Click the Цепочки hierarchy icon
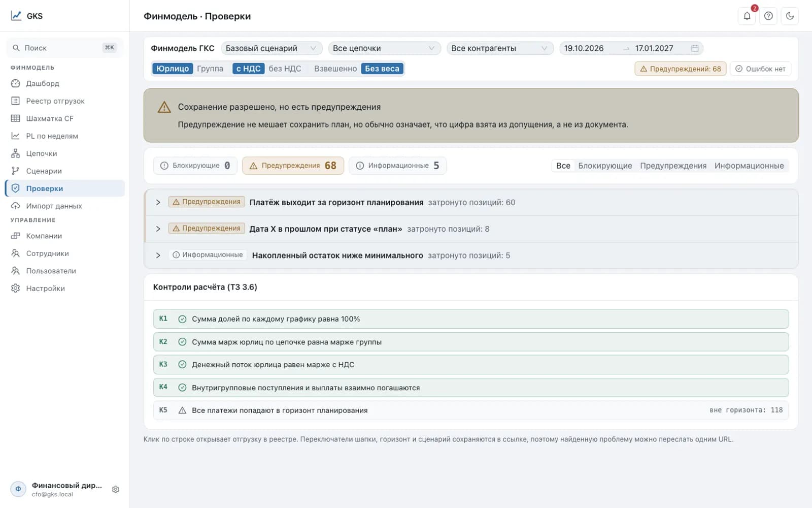Image resolution: width=812 pixels, height=508 pixels. [x=16, y=153]
